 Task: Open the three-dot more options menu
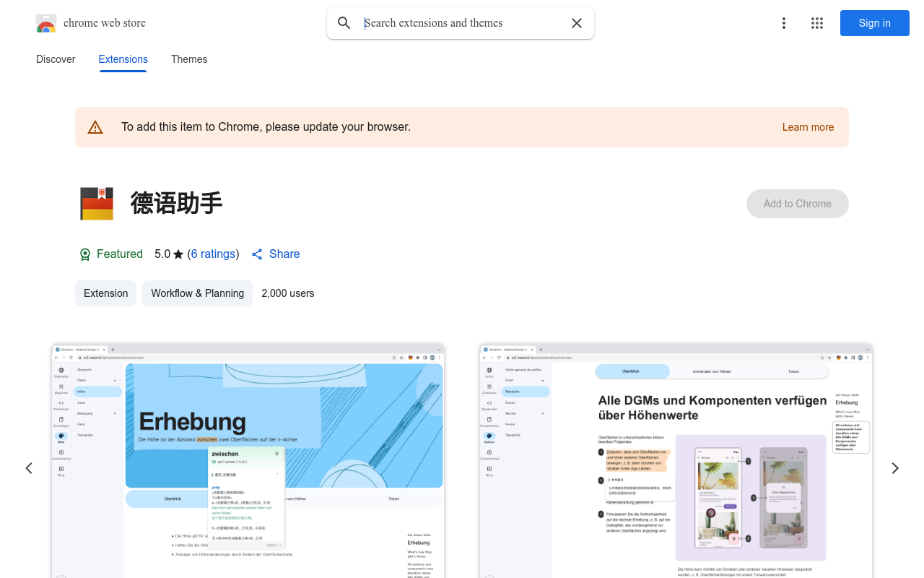point(784,23)
